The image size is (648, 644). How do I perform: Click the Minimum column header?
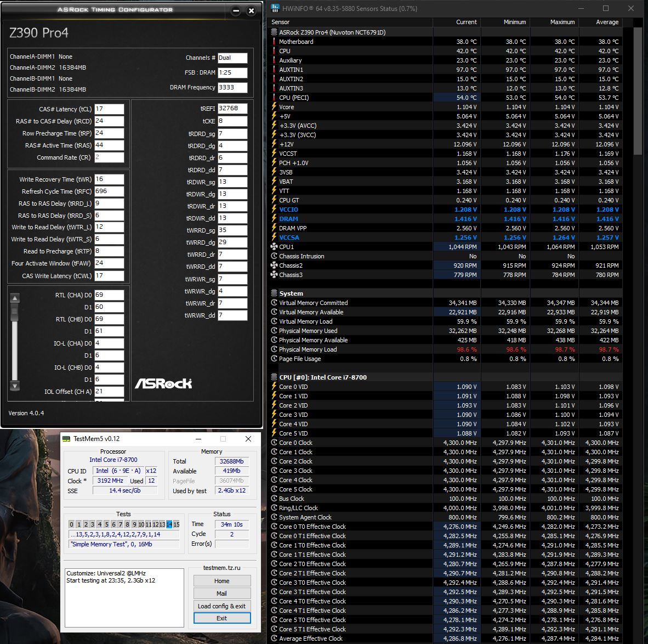point(504,22)
